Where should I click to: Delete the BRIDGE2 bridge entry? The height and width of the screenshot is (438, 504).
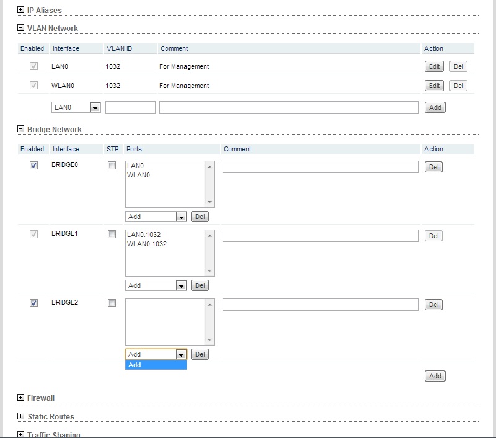click(434, 305)
